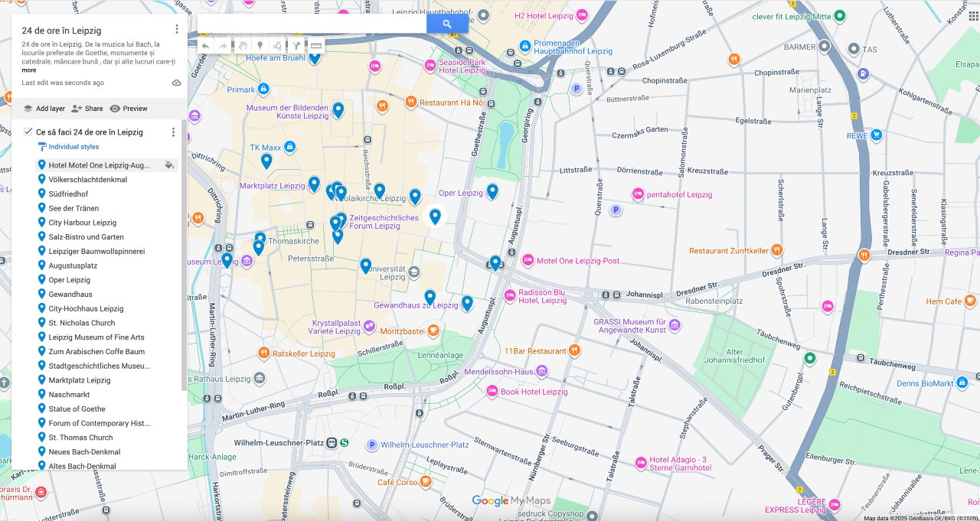The image size is (980, 521).
Task: Click the Mendelssohn-Haus museum icon
Action: pyautogui.click(x=542, y=372)
